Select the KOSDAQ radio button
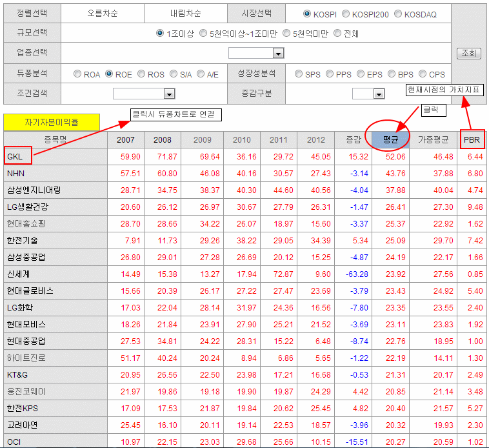489x448 pixels. (398, 14)
